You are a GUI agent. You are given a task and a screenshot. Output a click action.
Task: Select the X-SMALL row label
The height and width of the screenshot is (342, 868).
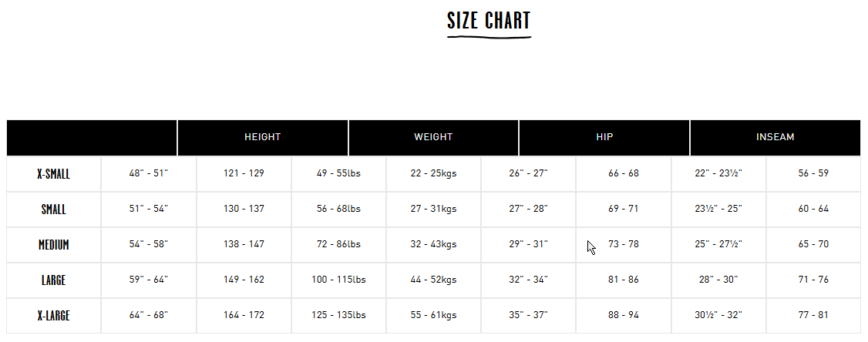point(54,174)
